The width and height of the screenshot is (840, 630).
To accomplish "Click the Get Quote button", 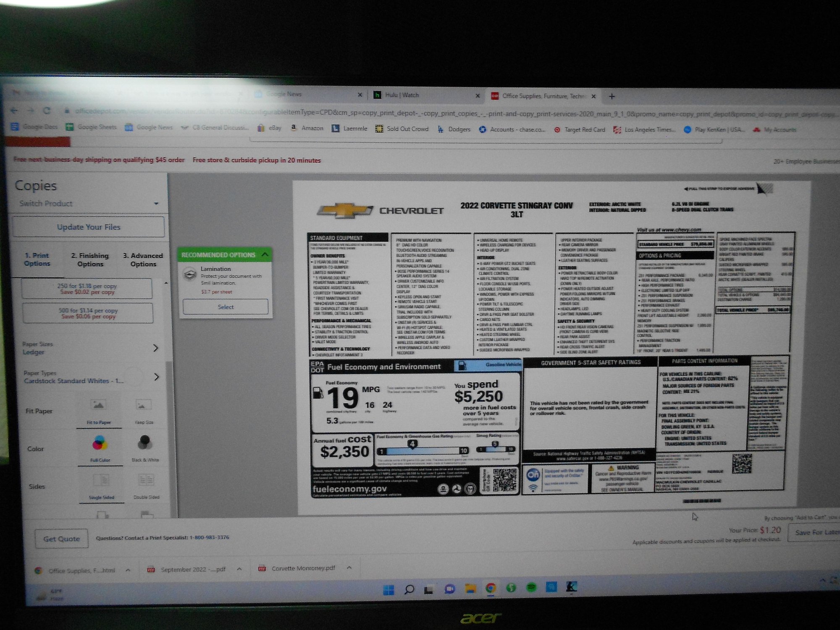I will [x=61, y=538].
